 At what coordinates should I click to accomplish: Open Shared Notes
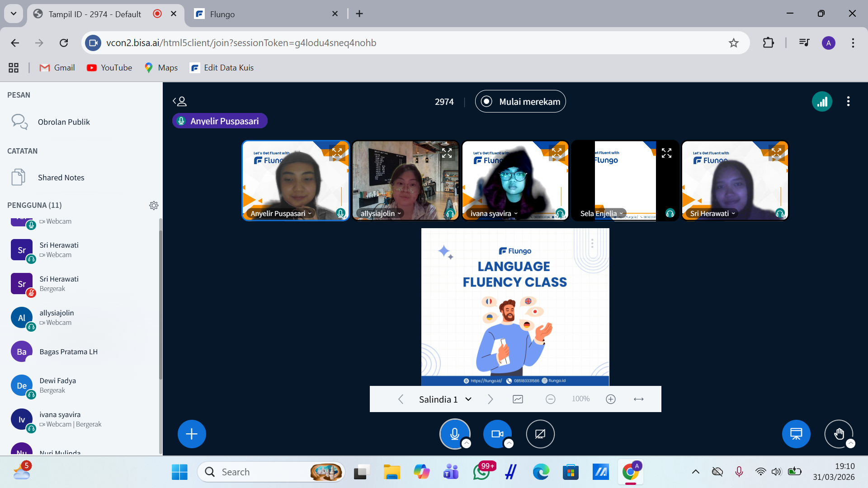[x=81, y=178]
